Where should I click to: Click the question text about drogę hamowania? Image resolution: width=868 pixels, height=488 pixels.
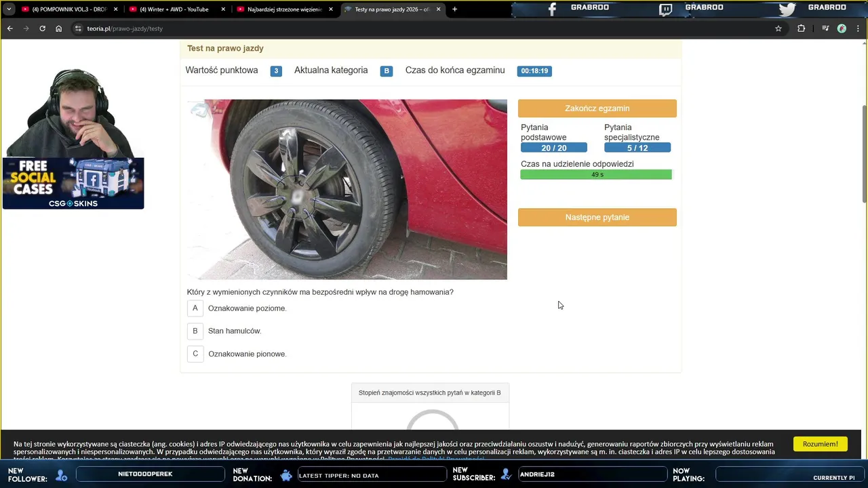pyautogui.click(x=320, y=292)
